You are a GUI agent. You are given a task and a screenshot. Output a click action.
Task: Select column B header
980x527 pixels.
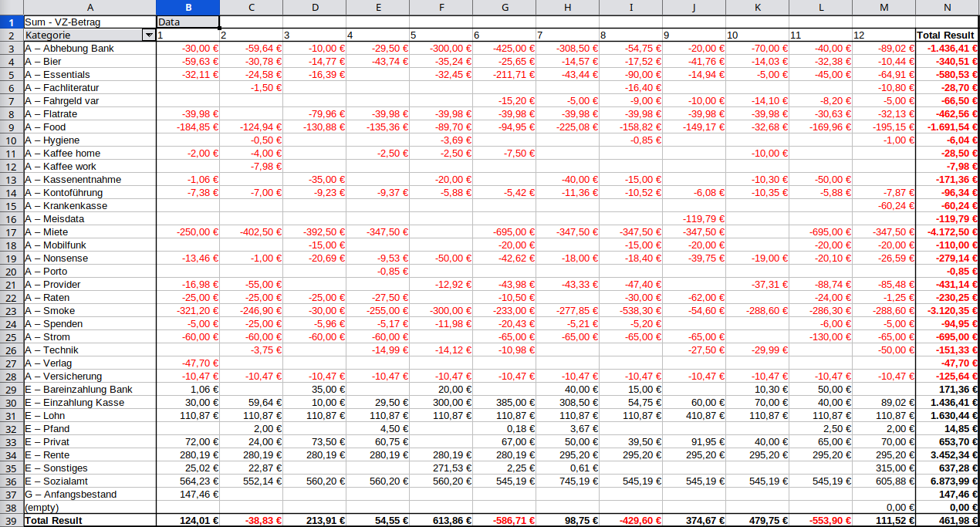point(188,7)
